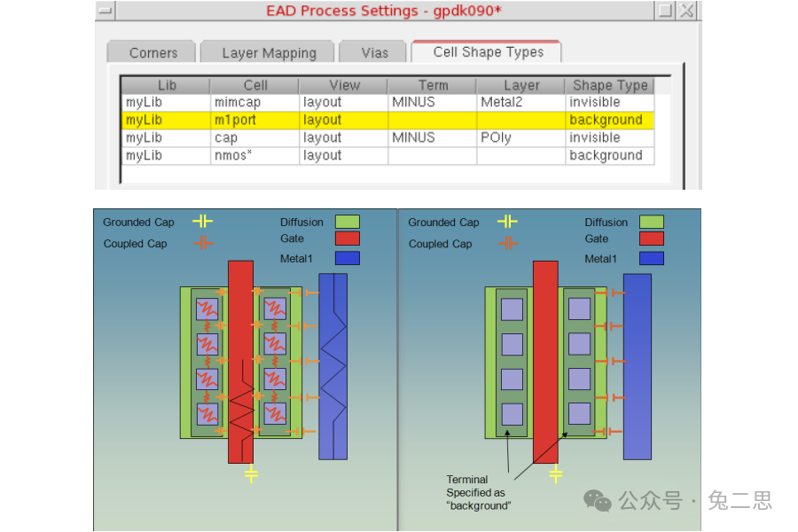Sort by the Shape Type column header

(609, 85)
